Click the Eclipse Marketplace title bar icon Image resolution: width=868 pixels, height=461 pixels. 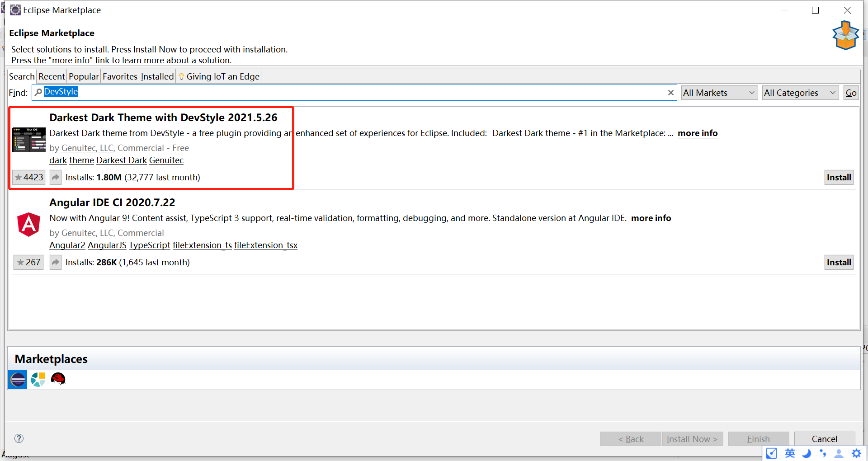15,10
